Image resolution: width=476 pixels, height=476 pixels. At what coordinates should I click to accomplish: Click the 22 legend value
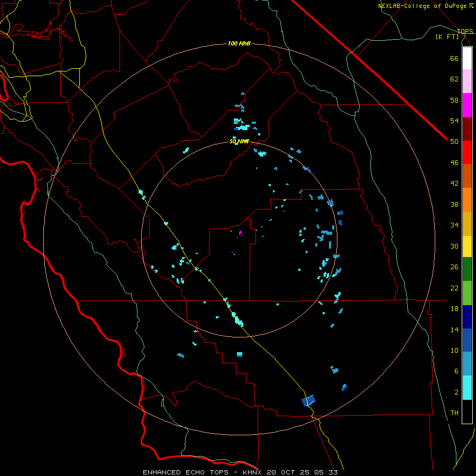pyautogui.click(x=454, y=288)
